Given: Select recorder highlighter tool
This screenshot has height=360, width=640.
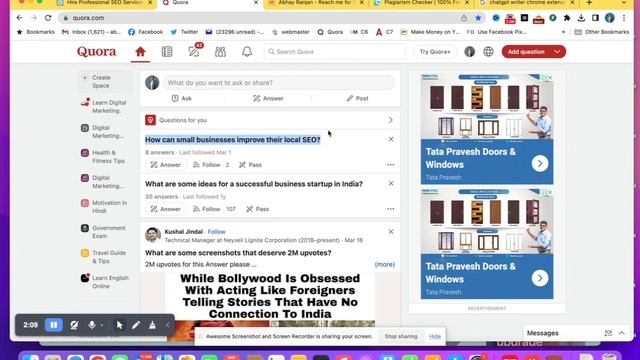Looking at the screenshot, I should pyautogui.click(x=152, y=325).
